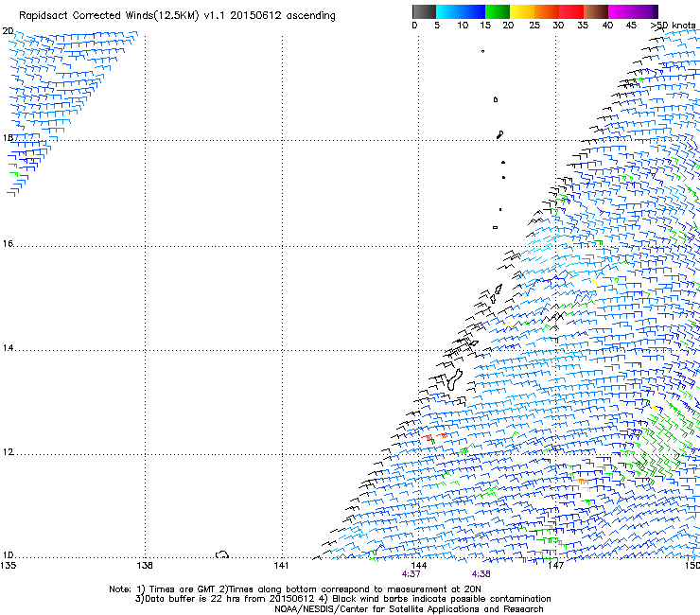
Task: Click the orange 25-30 knots color segment
Action: pos(547,11)
